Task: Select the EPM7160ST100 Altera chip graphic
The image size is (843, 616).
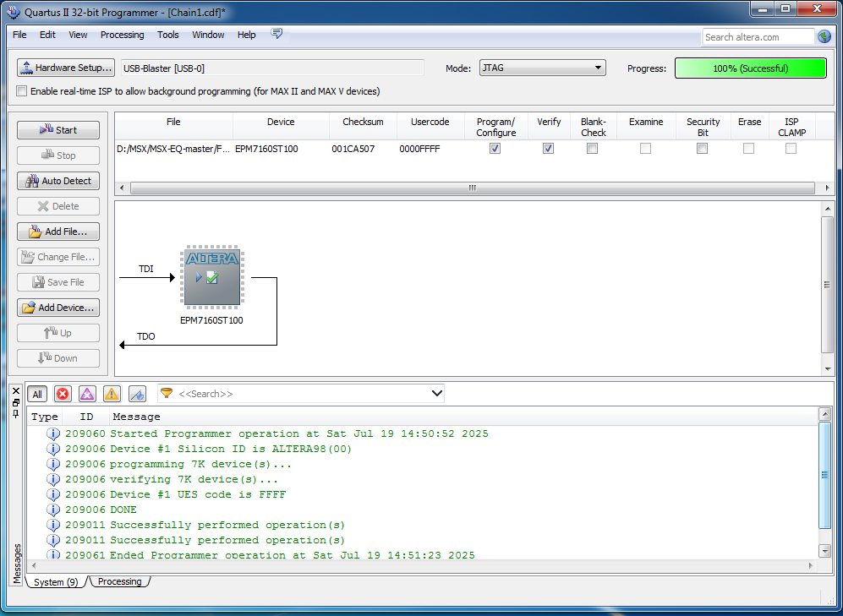Action: click(212, 275)
